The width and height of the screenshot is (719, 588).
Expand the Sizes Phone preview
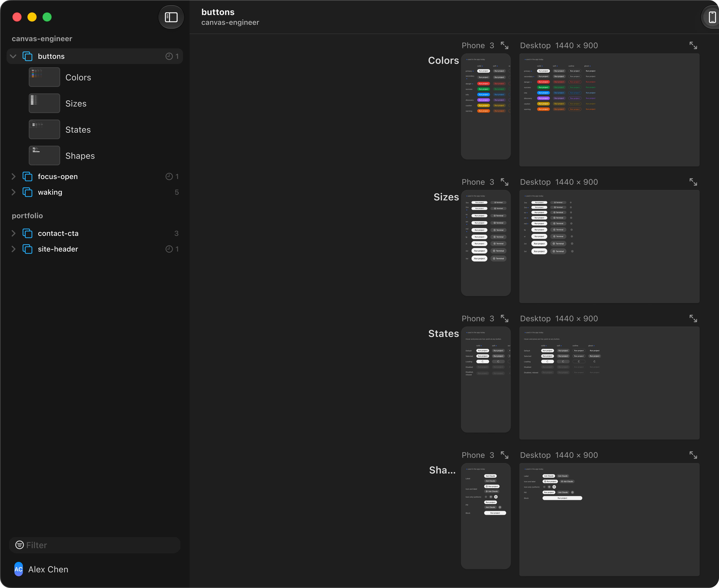click(505, 182)
